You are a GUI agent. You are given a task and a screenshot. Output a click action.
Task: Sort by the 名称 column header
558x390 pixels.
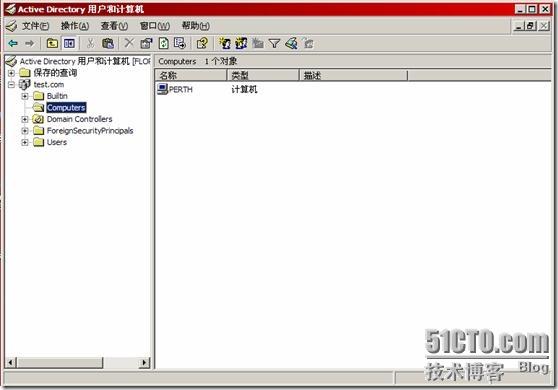[x=191, y=75]
